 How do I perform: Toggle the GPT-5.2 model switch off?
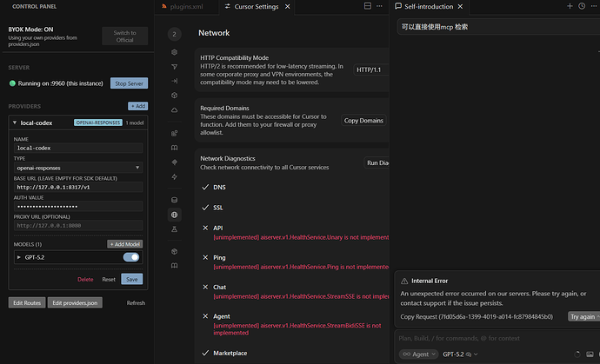coord(130,257)
